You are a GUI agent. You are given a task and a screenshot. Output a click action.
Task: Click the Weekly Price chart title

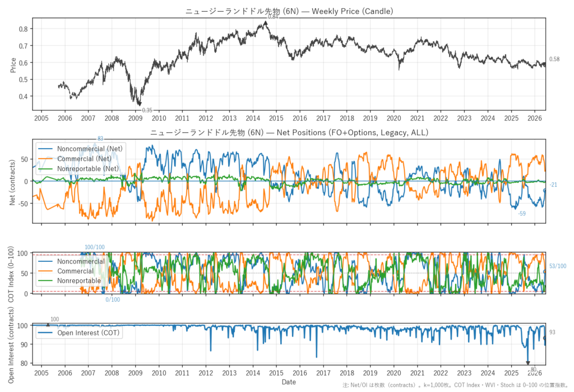[289, 11]
